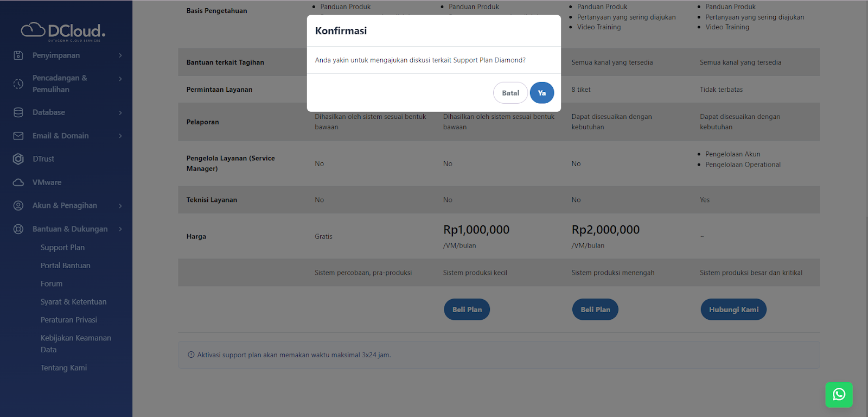
Task: Open Syarat & Ketentuan page
Action: coord(73,301)
